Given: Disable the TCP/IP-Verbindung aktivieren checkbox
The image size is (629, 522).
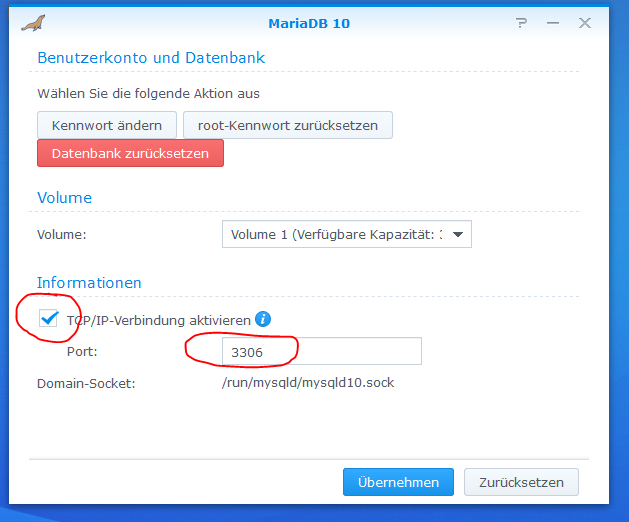Looking at the screenshot, I should pos(49,319).
